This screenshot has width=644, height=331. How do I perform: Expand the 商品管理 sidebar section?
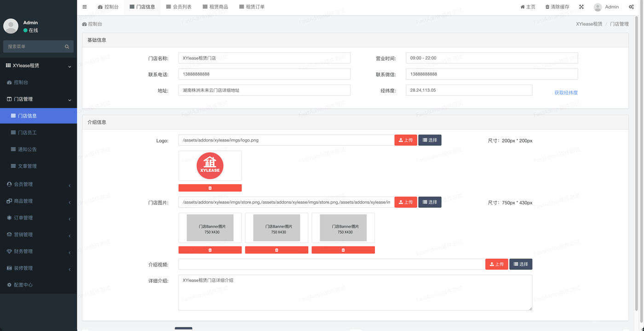click(x=39, y=201)
